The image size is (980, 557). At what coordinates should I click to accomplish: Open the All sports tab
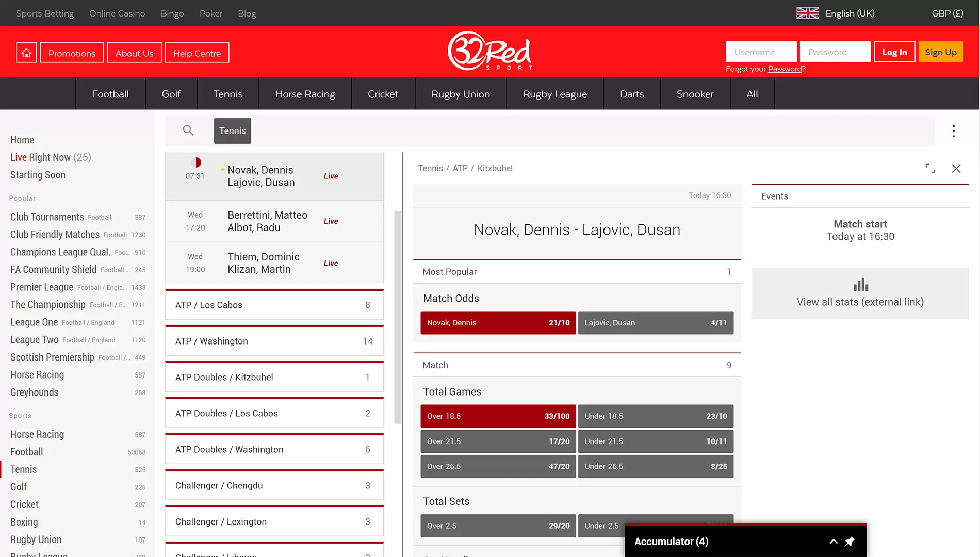tap(752, 94)
